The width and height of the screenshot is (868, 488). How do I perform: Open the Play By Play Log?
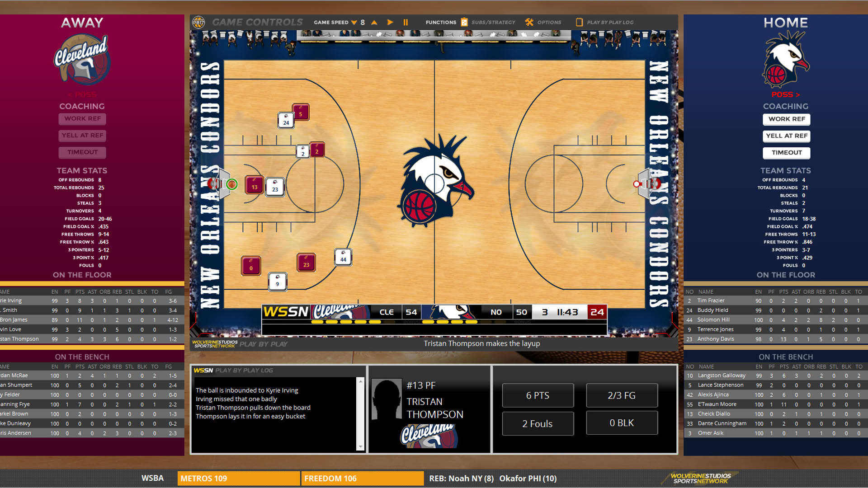tap(605, 22)
